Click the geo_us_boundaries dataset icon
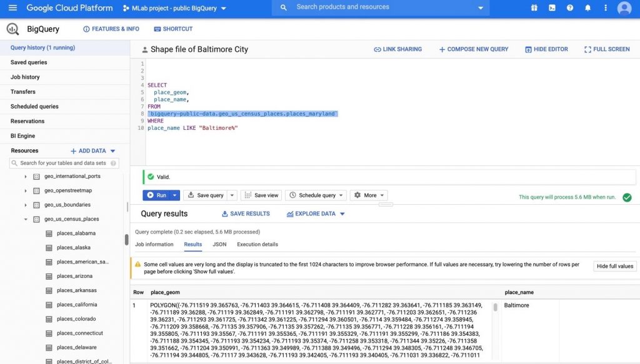The image size is (640, 364). point(36,205)
